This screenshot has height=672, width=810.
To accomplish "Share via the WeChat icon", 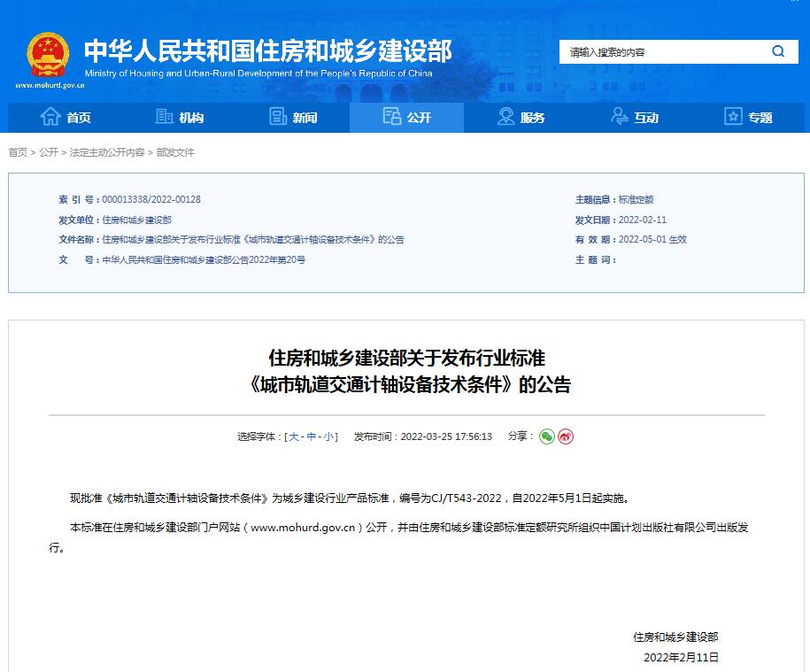I will (546, 436).
